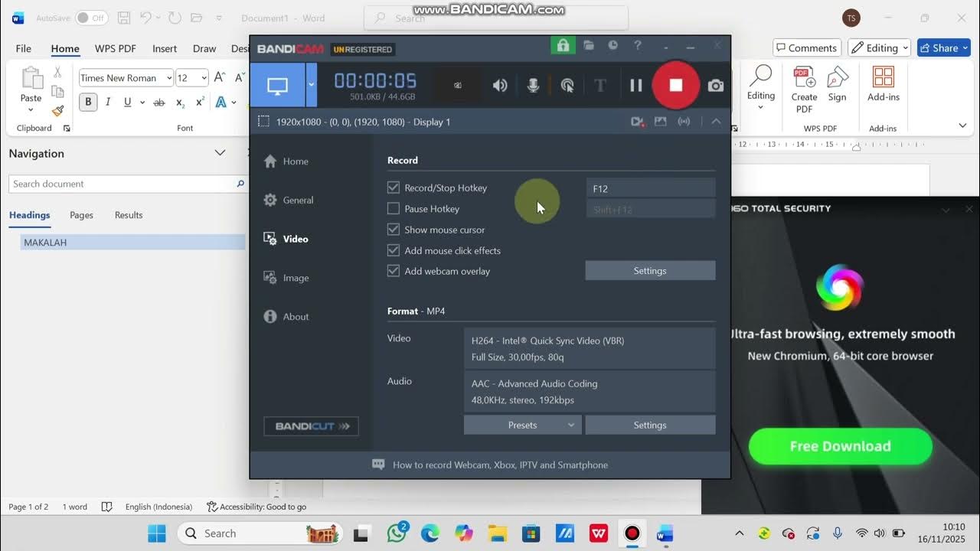Click Bandicam video mode icon in status bar
Screen dimensions: 980x551
click(x=637, y=122)
